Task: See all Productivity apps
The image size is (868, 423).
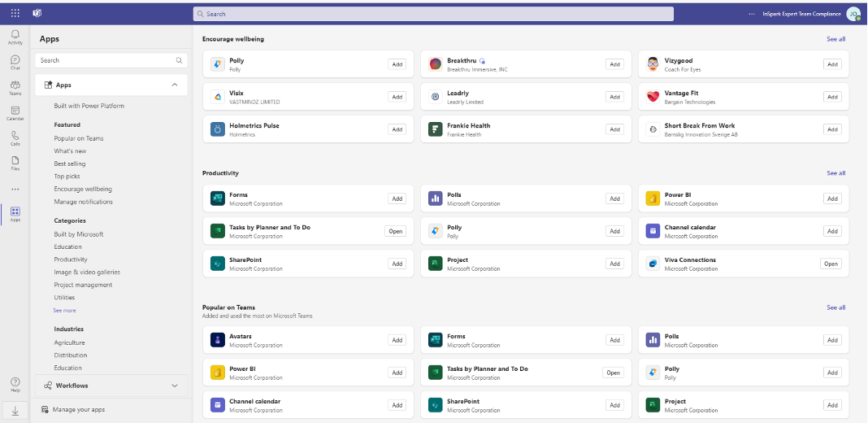Action: click(x=835, y=173)
